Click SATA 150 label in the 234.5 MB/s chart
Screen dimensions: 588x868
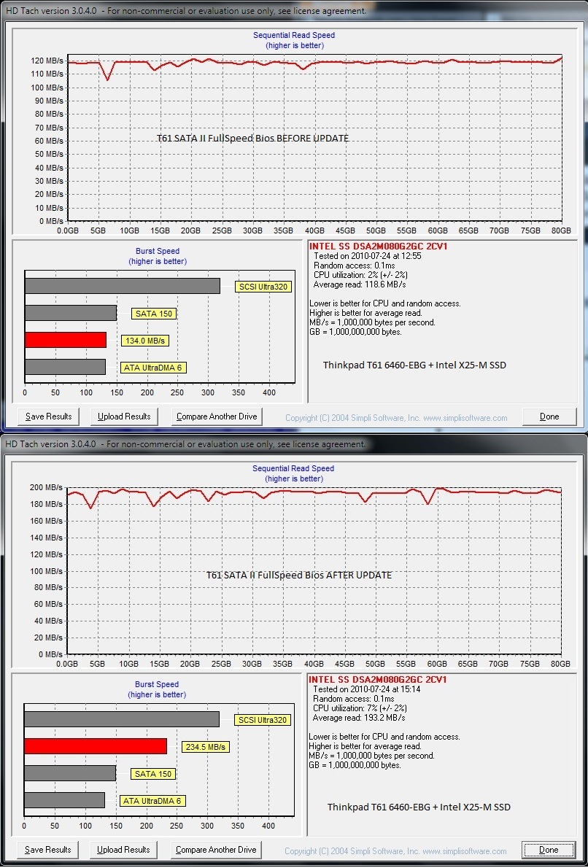click(x=153, y=774)
